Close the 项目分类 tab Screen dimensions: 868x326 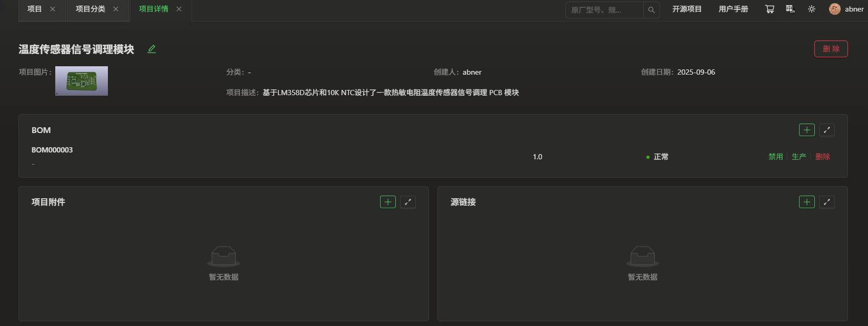116,9
